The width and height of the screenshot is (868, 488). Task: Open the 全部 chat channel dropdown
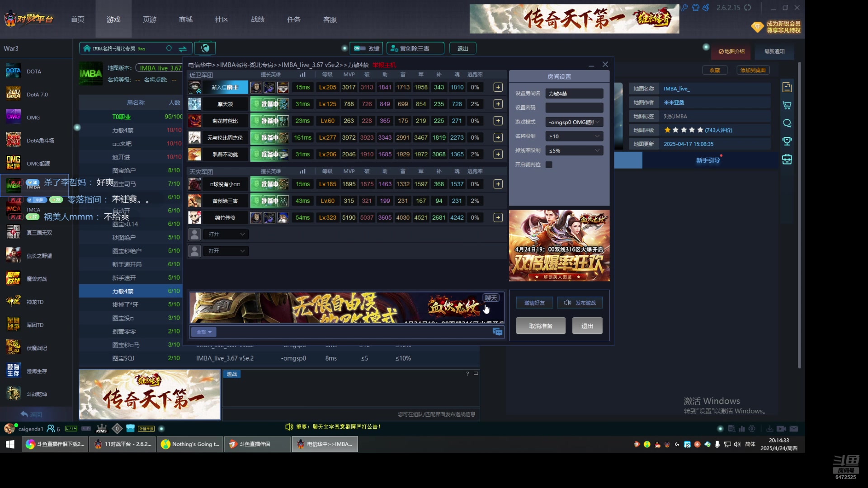pos(204,332)
